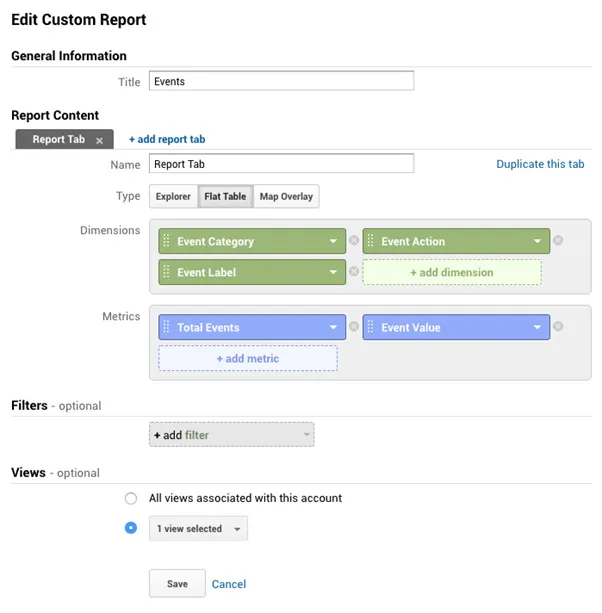602x613 pixels.
Task: Remove the Event Action dimension
Action: click(x=558, y=240)
